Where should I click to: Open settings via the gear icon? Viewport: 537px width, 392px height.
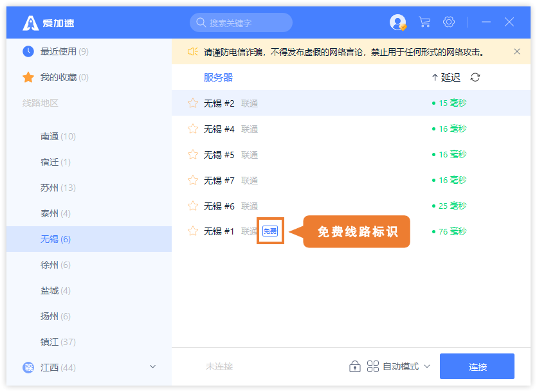click(449, 22)
